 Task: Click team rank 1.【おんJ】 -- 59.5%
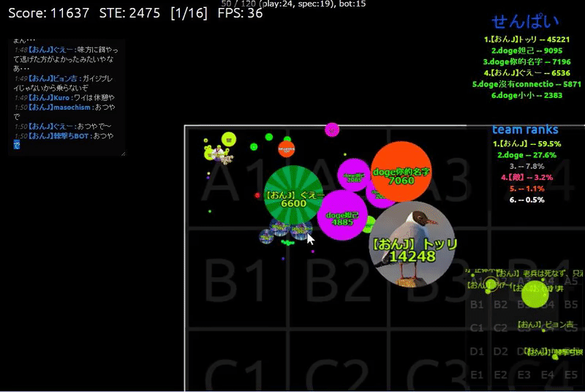[526, 143]
